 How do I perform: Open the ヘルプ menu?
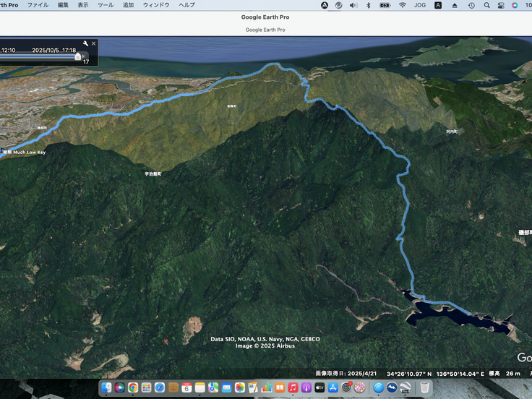click(186, 5)
